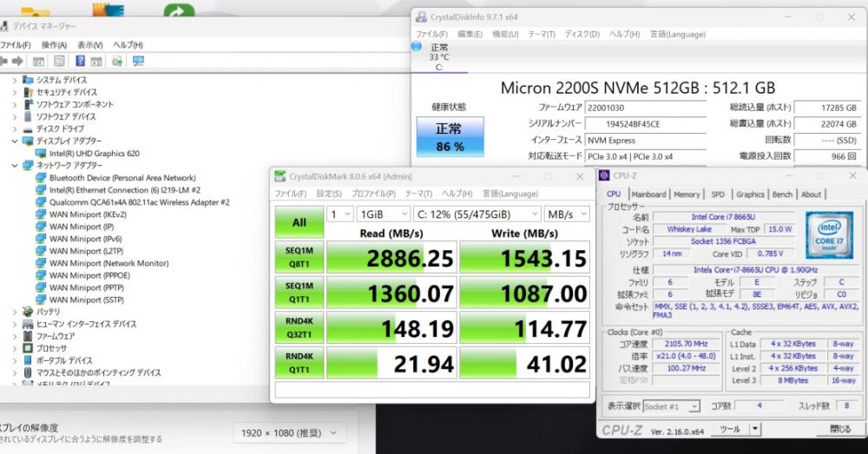868x454 pixels.
Task: Select WAN Miniport (SSTP) entry
Action: point(86,299)
